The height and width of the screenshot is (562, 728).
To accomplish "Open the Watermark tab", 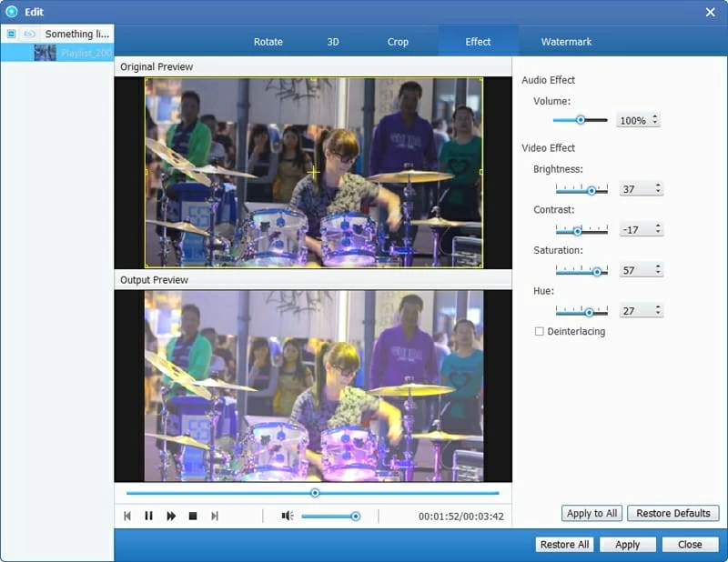I will click(x=566, y=42).
